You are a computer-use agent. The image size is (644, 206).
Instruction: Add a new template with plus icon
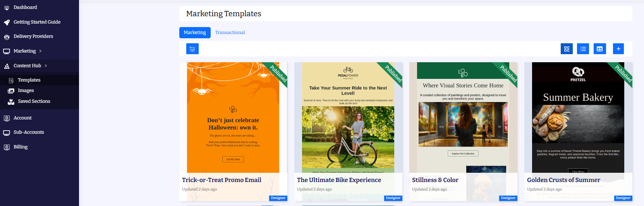click(618, 49)
